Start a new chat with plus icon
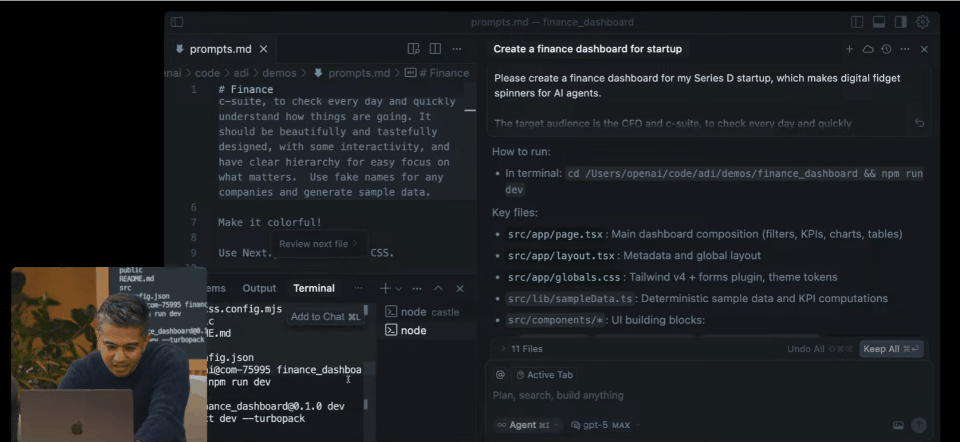This screenshot has height=442, width=960. [x=849, y=49]
